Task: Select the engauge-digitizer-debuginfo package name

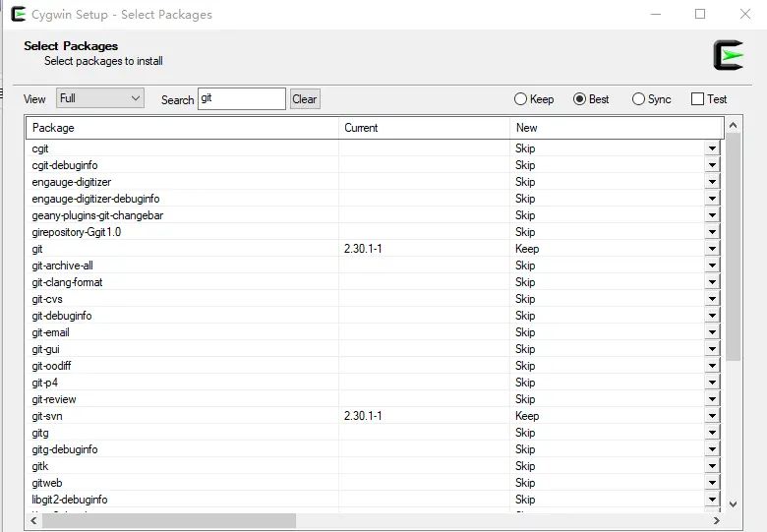Action: point(96,199)
